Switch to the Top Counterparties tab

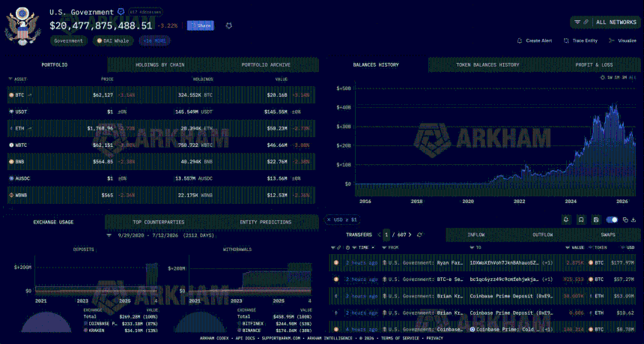click(x=158, y=222)
